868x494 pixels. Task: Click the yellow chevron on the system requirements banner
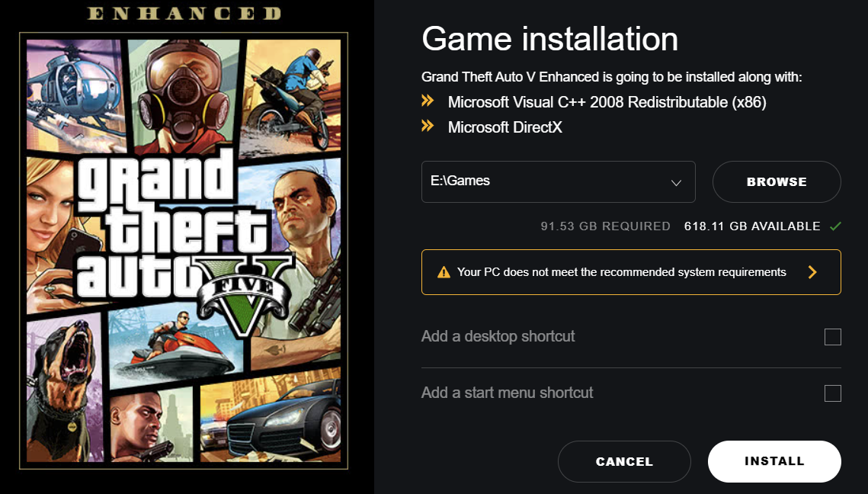[812, 271]
